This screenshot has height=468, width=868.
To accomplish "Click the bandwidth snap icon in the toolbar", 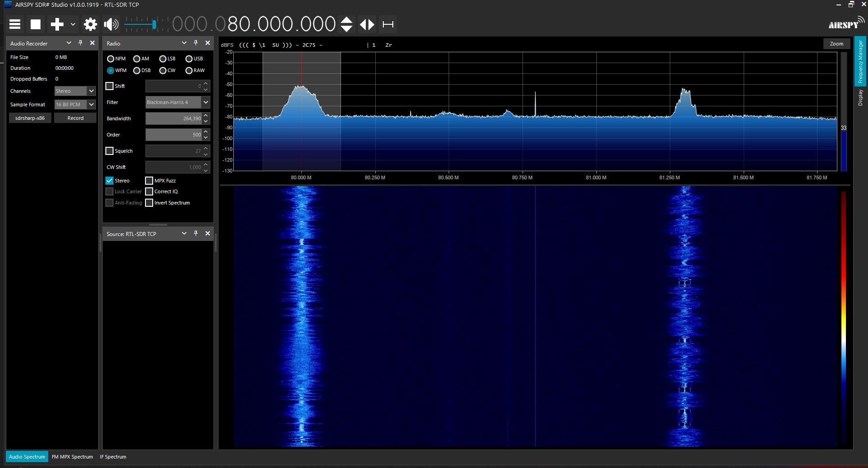I will pyautogui.click(x=388, y=24).
